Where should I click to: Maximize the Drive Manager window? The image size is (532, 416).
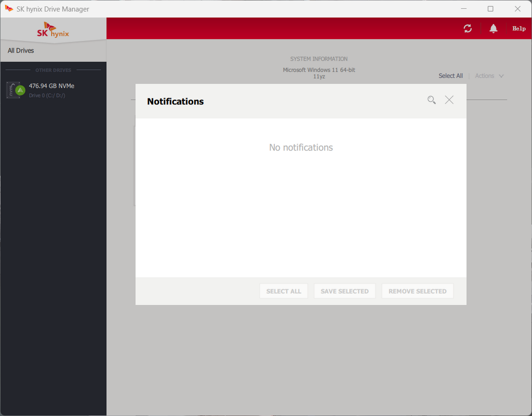491,9
